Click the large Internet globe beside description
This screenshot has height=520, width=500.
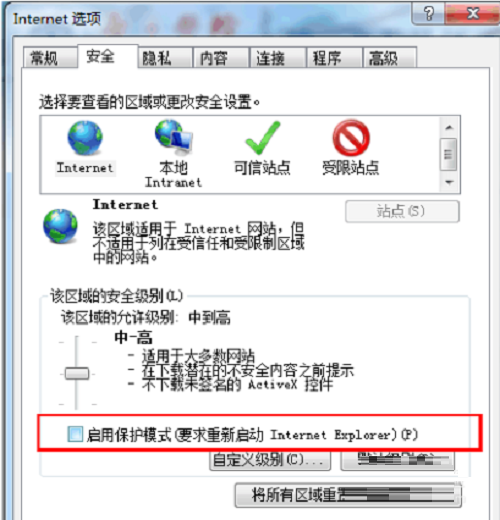(60, 226)
